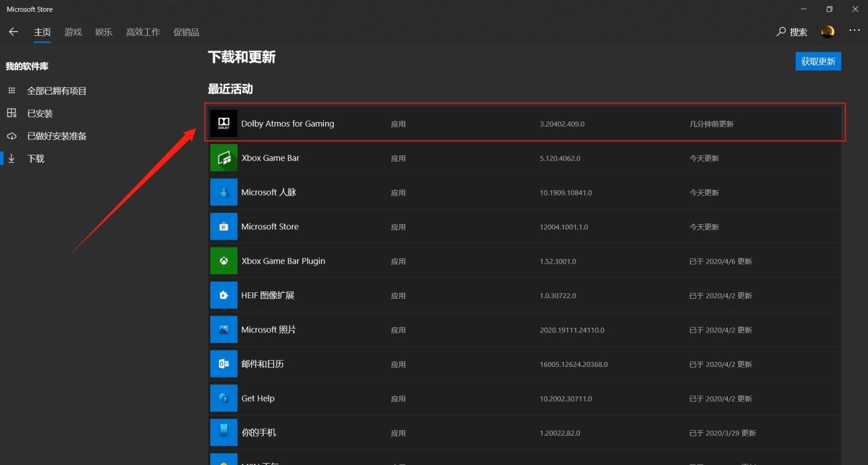868x465 pixels.
Task: Switch to the 娱乐 tab
Action: [x=104, y=32]
